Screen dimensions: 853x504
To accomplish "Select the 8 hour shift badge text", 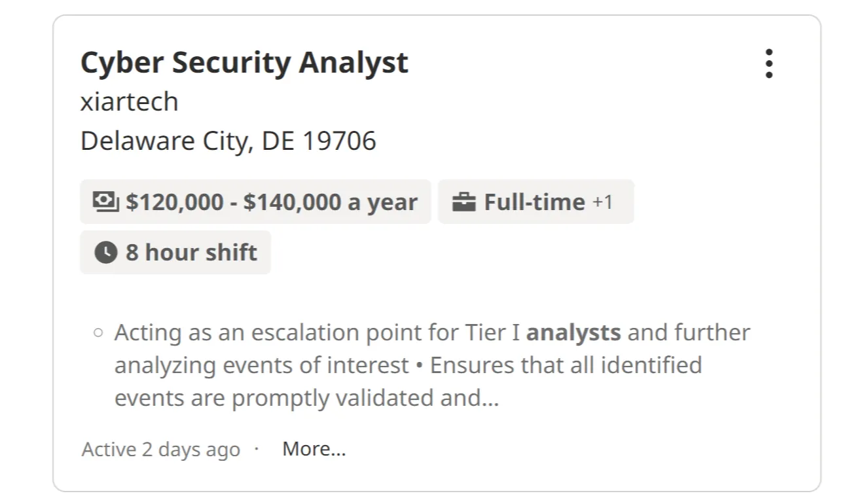I will tap(191, 252).
